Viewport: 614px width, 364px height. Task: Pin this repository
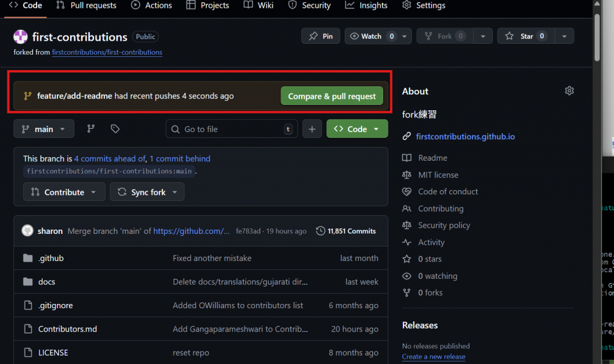click(x=321, y=36)
